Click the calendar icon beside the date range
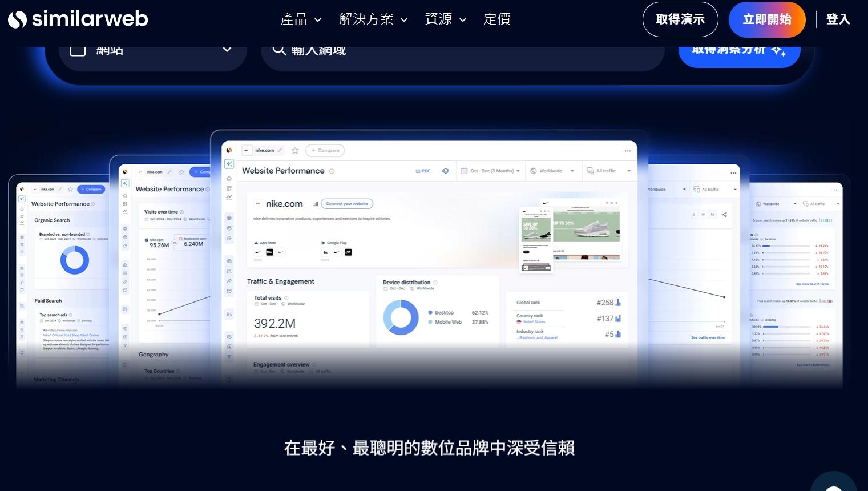 pyautogui.click(x=464, y=171)
